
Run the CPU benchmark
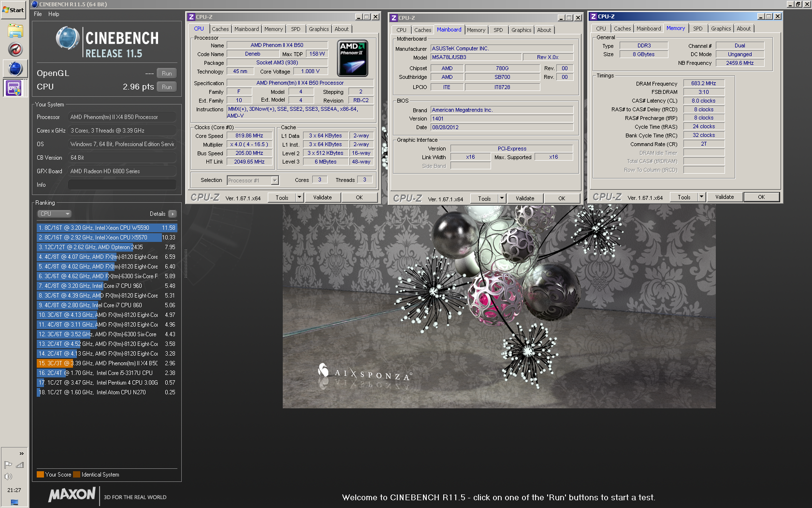[x=167, y=87]
